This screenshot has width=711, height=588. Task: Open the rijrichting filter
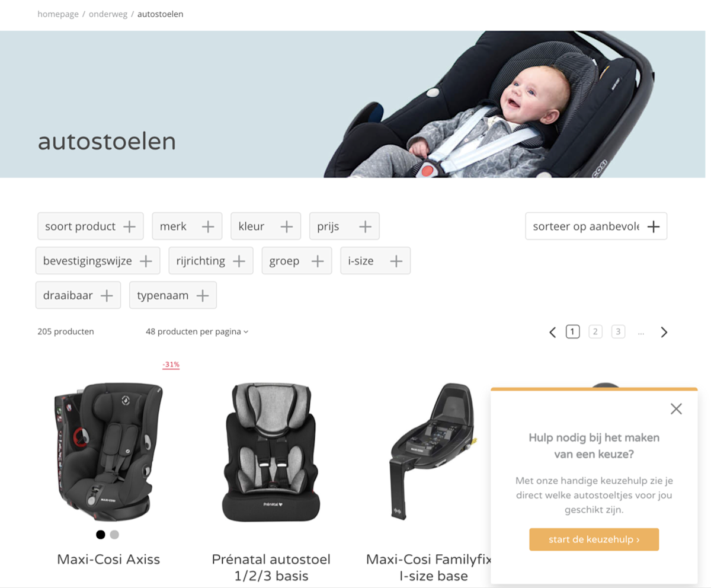[x=211, y=261]
